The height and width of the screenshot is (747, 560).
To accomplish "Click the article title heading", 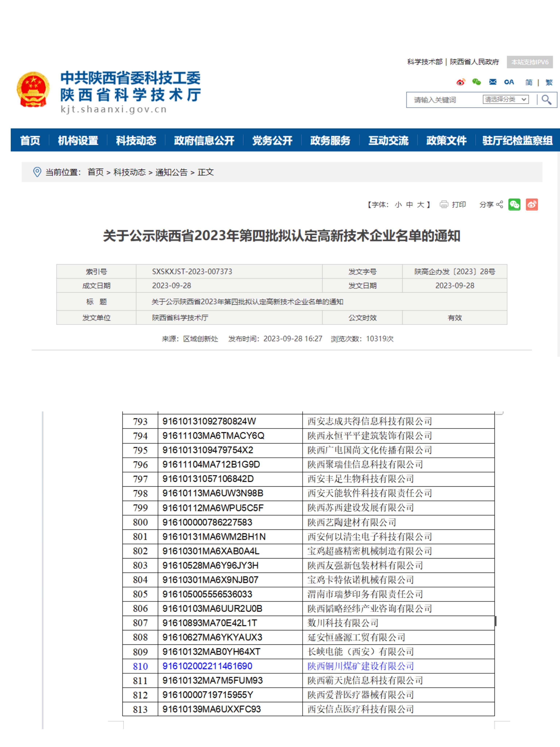I will click(281, 236).
